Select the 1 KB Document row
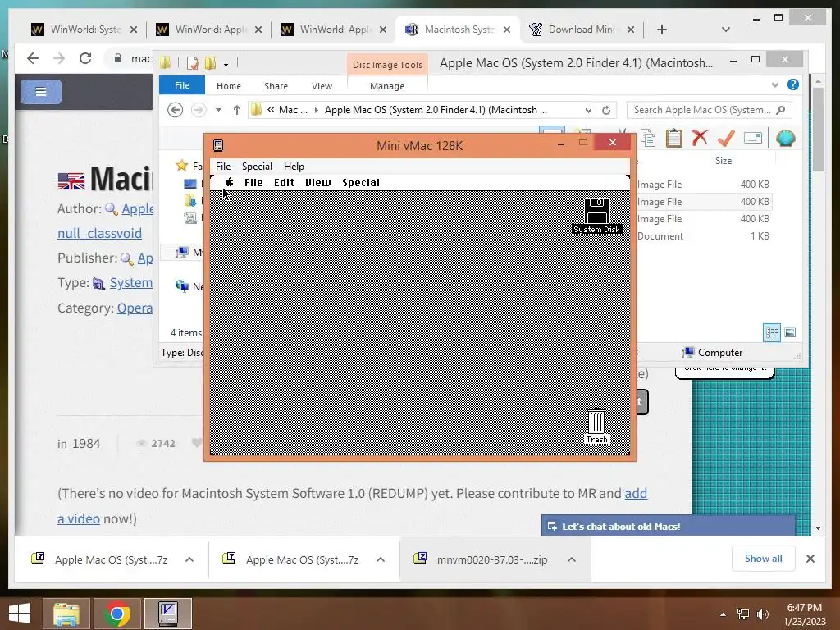The width and height of the screenshot is (840, 630). (x=703, y=235)
